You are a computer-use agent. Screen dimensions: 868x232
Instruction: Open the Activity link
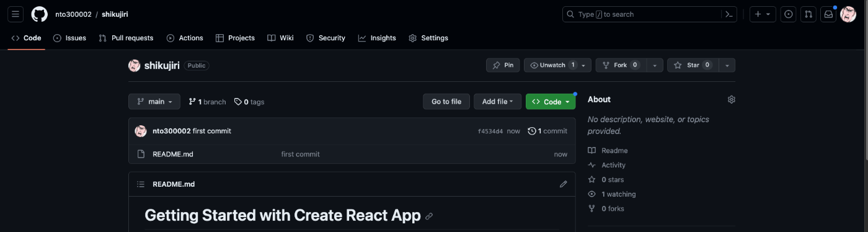(x=607, y=165)
